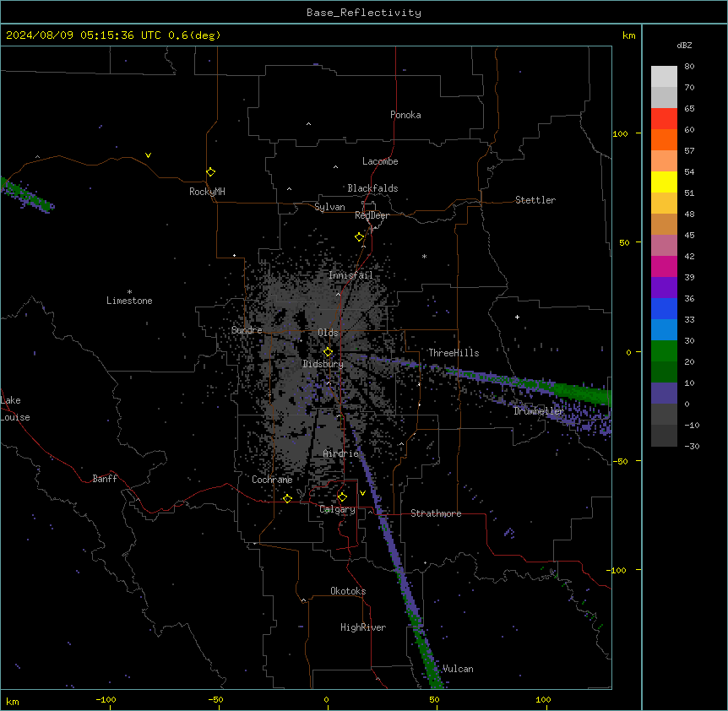Image resolution: width=728 pixels, height=711 pixels.
Task: Click the yellow 54 dBZ legend color
Action: (664, 182)
